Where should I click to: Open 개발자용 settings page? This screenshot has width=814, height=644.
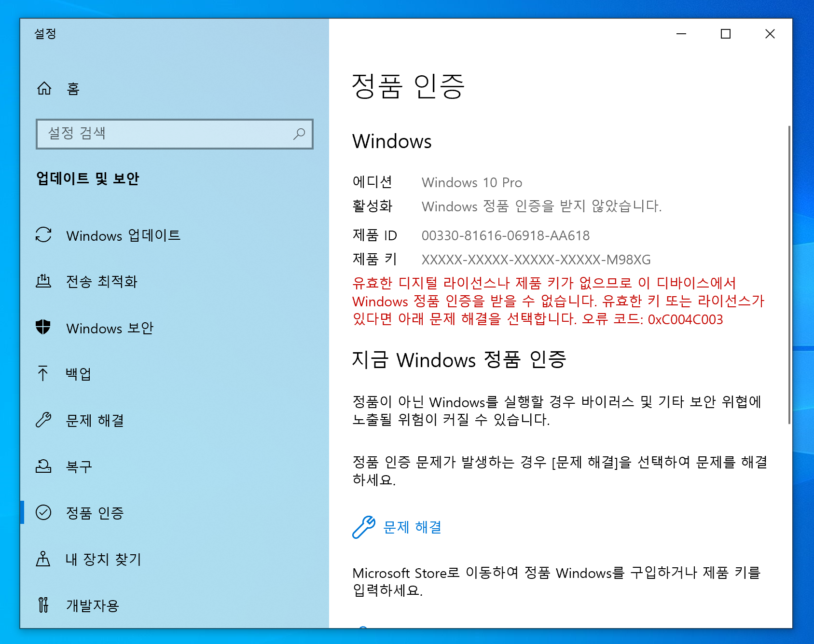[x=175, y=605]
